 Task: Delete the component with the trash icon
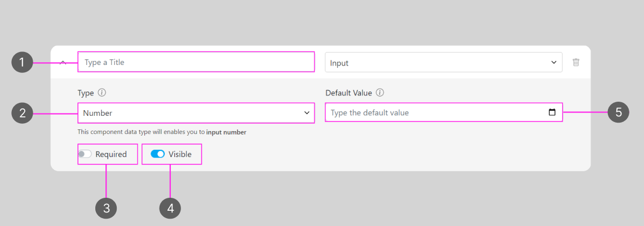point(576,62)
